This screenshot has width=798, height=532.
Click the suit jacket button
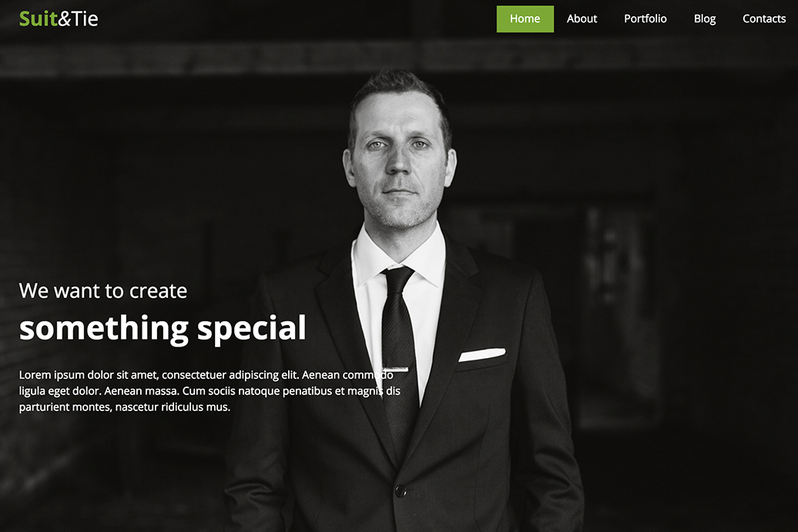click(x=401, y=491)
